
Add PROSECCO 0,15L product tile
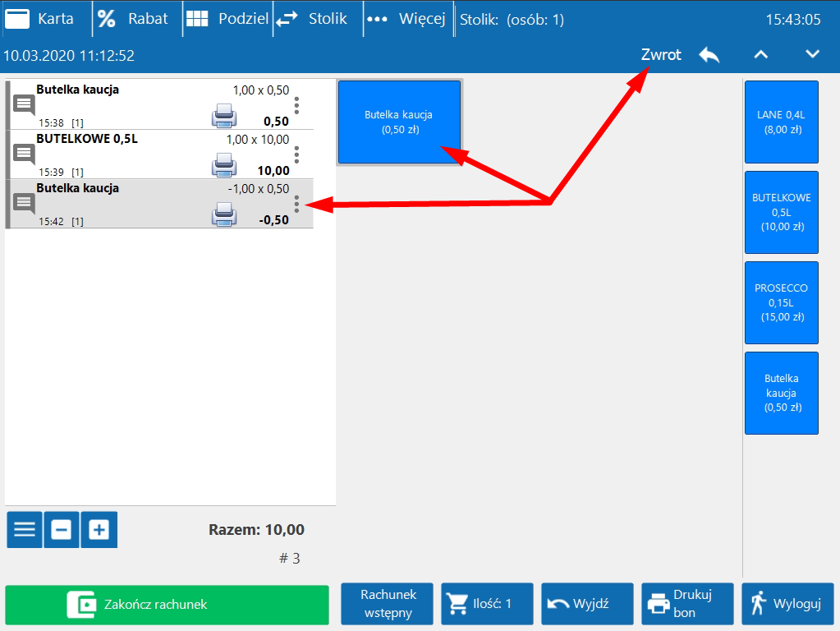pos(781,302)
